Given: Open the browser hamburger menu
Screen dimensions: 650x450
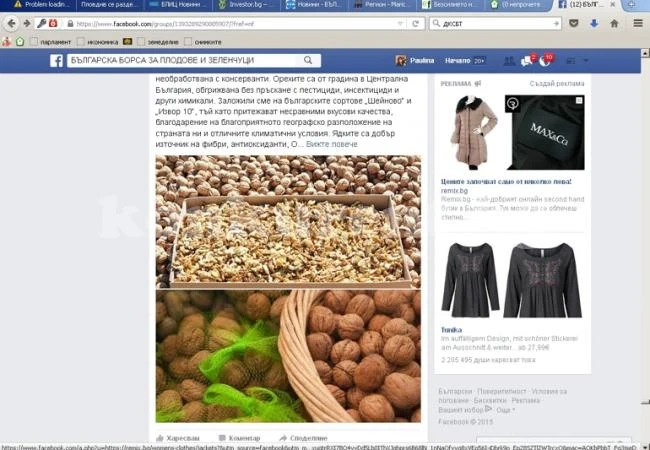Looking at the screenshot, I should [638, 23].
